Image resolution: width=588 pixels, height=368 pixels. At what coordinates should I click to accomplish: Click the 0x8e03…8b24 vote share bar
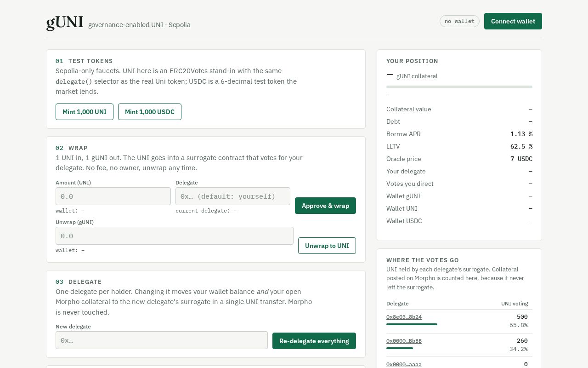pos(412,324)
